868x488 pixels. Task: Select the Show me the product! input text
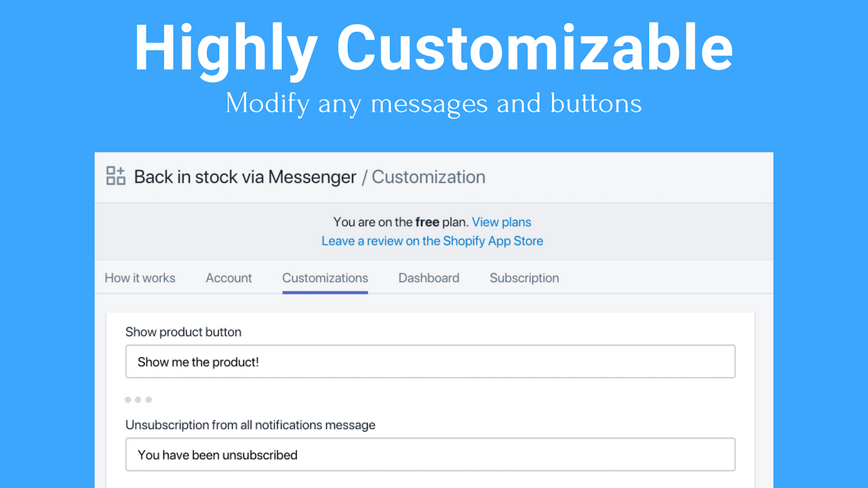(x=197, y=361)
